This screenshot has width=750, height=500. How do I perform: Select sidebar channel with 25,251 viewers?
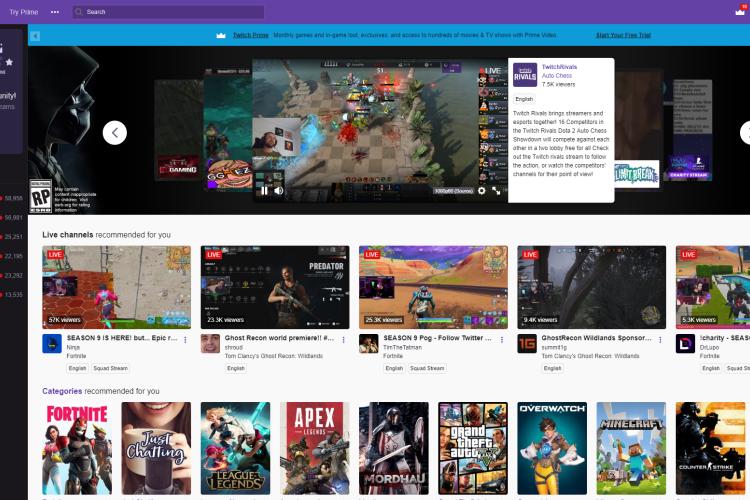pos(12,237)
